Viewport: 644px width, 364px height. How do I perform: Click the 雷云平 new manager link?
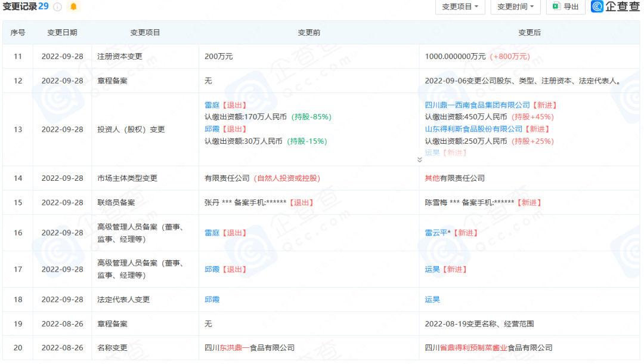pyautogui.click(x=435, y=233)
